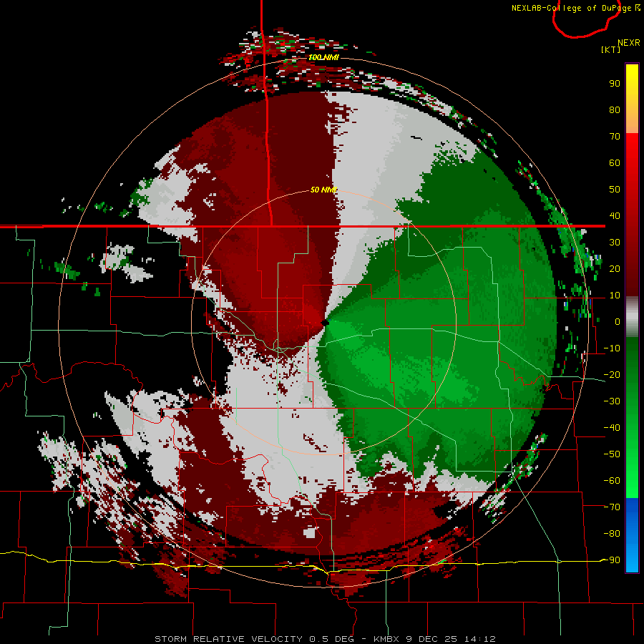Screen dimensions: 644x644
Task: Click the gray zero-velocity segment of color bar
Action: (632, 317)
